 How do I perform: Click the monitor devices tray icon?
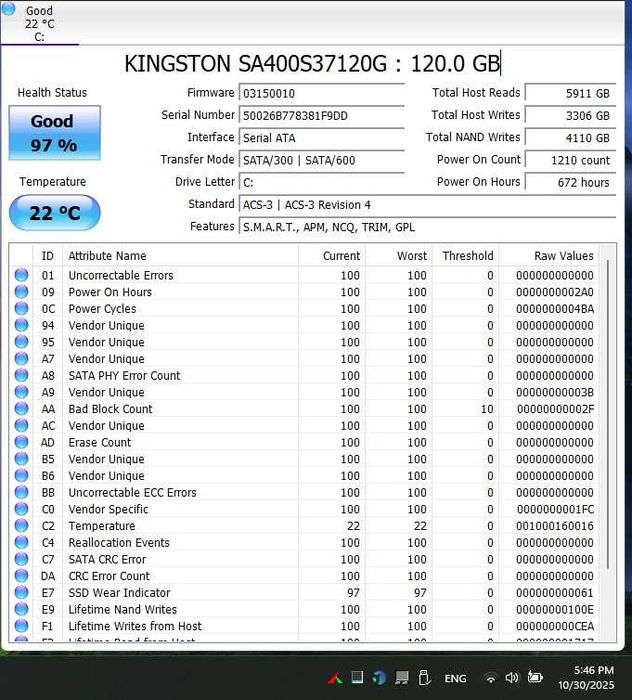(x=402, y=678)
